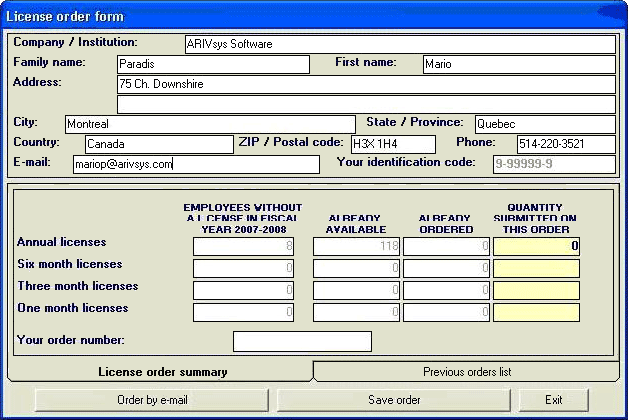628x420 pixels.
Task: Open the Previous orders list tab
Action: pos(467,372)
